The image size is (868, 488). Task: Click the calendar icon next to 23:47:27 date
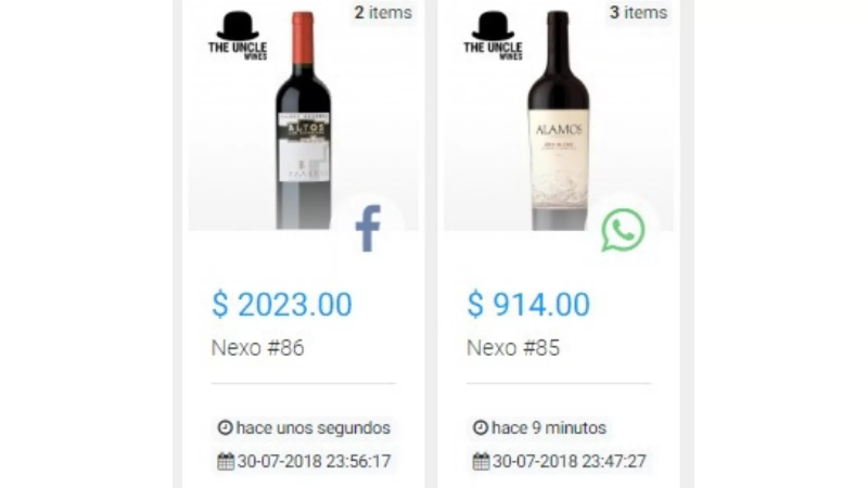(481, 461)
